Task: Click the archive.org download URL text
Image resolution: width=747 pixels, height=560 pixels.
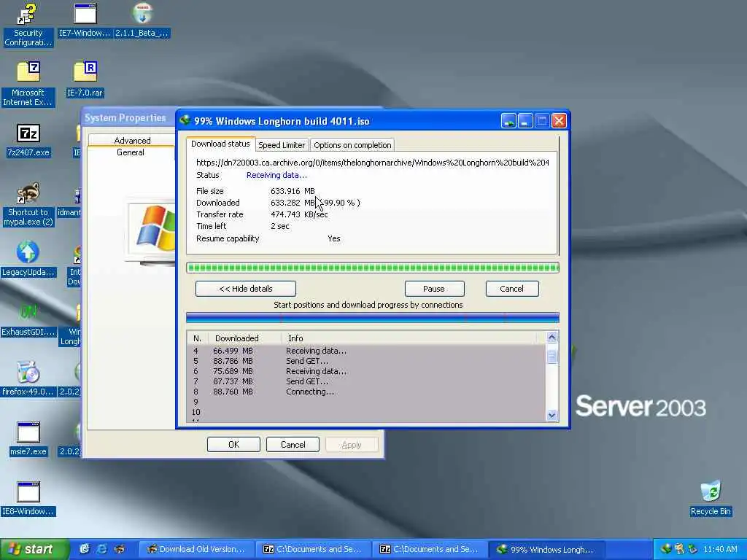Action: pyautogui.click(x=373, y=163)
